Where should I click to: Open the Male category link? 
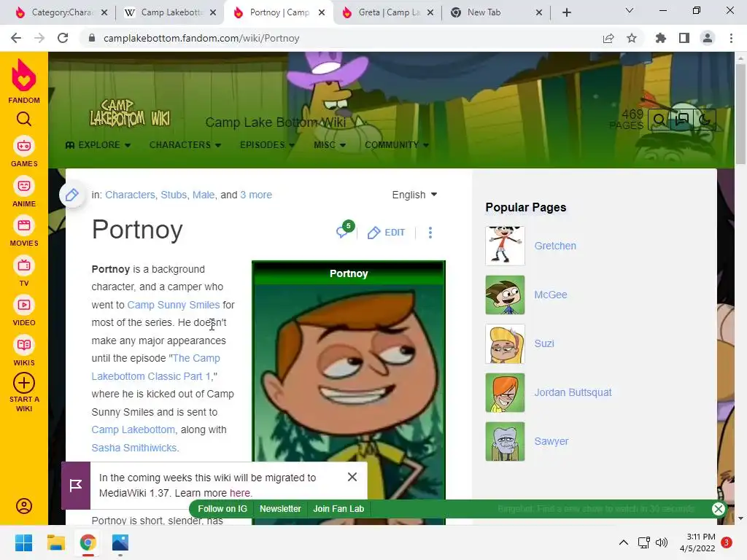pos(204,195)
